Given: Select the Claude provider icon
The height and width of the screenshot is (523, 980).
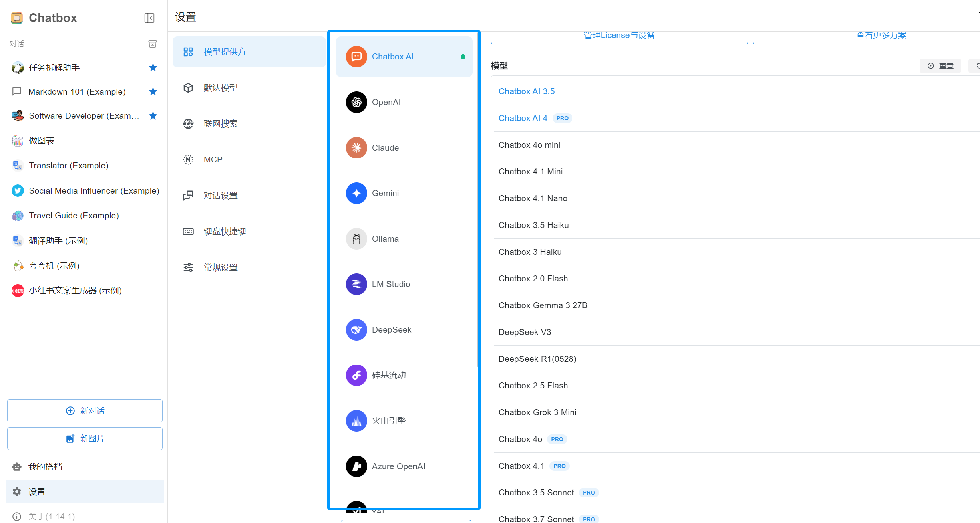Looking at the screenshot, I should (356, 148).
